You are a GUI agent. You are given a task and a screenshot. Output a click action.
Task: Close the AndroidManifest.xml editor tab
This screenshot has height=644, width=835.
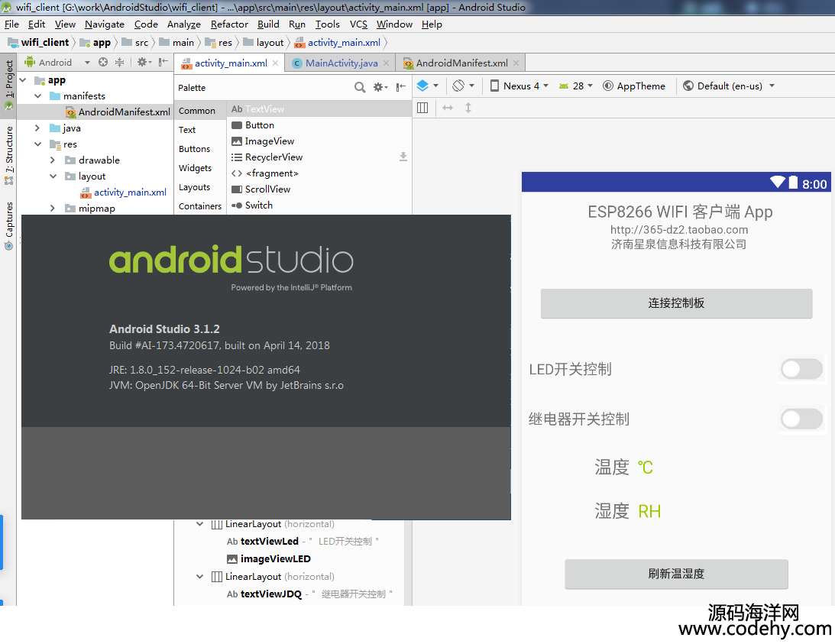[516, 63]
